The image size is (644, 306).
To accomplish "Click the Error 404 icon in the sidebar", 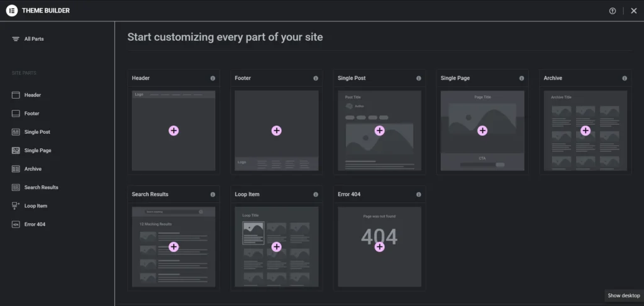I will (x=16, y=224).
